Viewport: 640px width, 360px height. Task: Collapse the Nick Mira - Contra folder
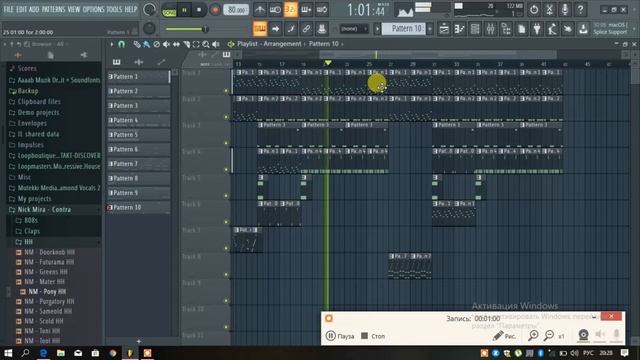pos(44,209)
